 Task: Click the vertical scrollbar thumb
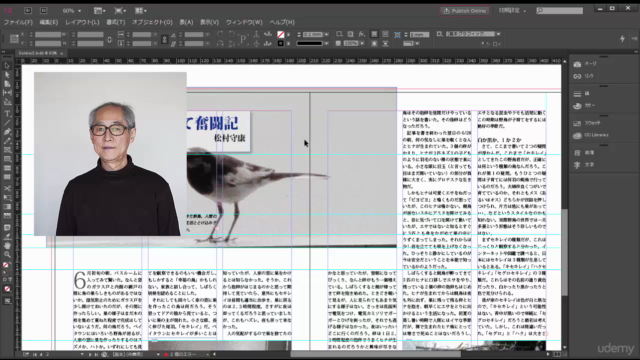coord(564,253)
